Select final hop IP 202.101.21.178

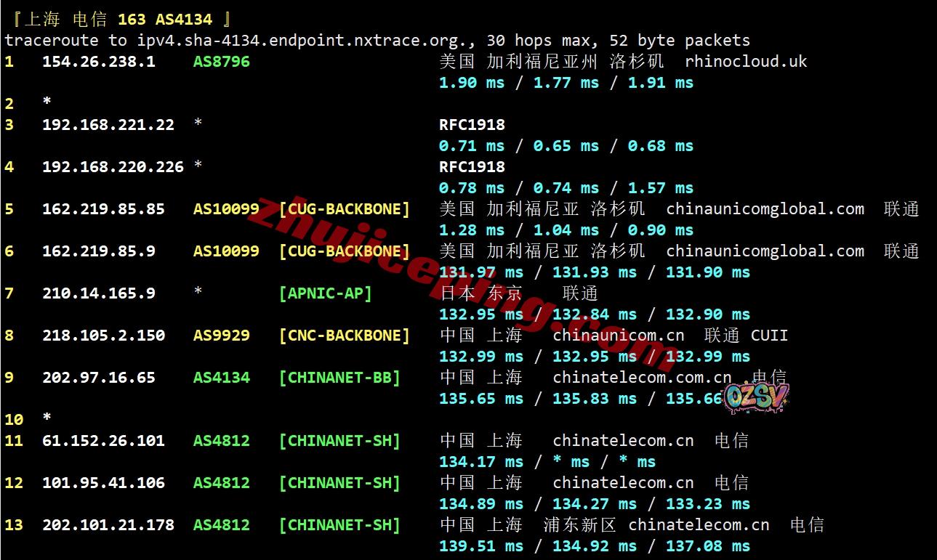pyautogui.click(x=108, y=525)
